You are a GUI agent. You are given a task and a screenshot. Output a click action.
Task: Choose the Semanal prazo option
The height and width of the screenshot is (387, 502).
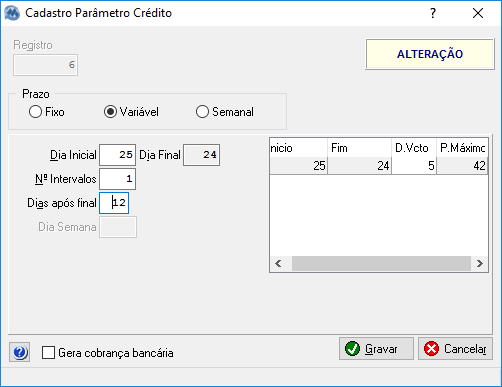(202, 112)
